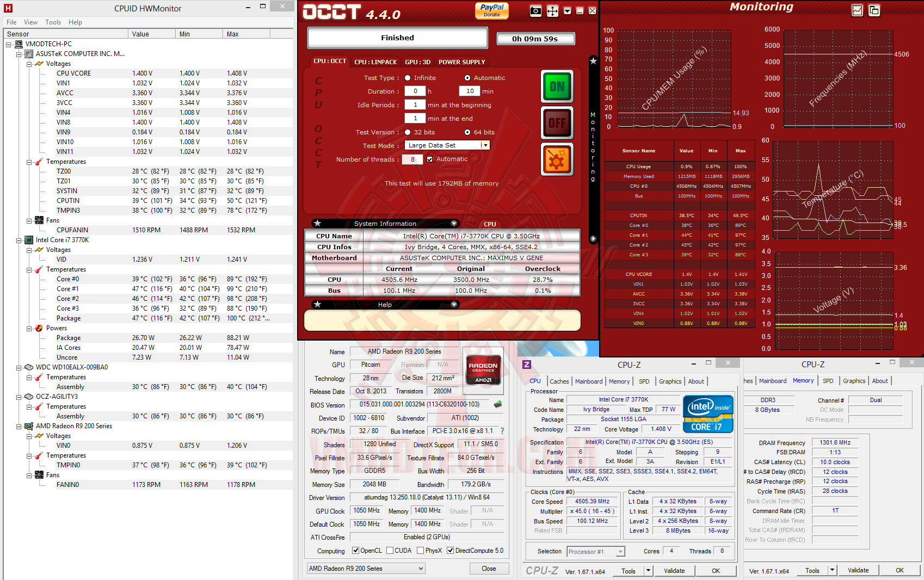Toggle the CUDA checkbox
924x580 pixels.
pos(390,551)
